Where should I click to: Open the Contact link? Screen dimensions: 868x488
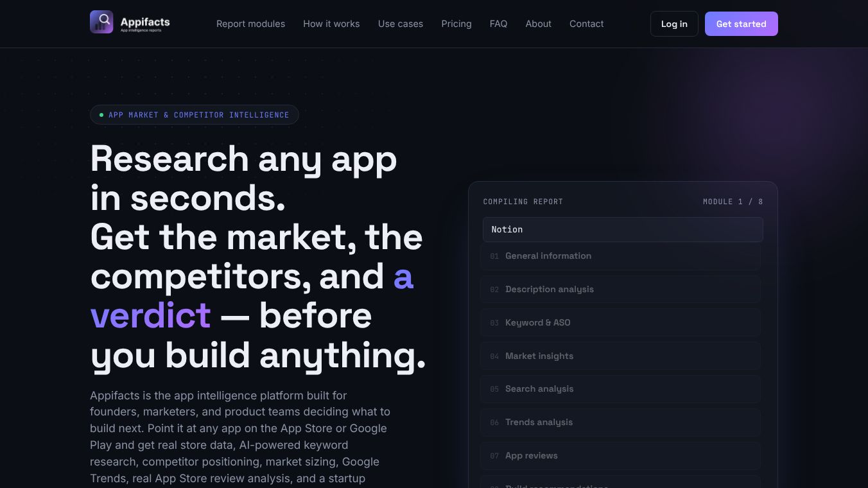tap(587, 24)
